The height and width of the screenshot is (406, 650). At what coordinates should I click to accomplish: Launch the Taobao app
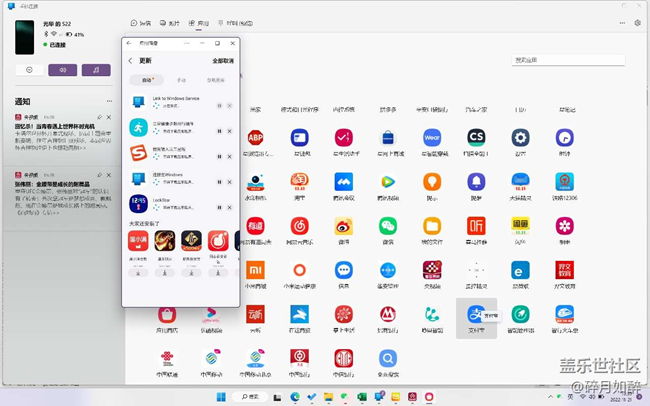[299, 182]
